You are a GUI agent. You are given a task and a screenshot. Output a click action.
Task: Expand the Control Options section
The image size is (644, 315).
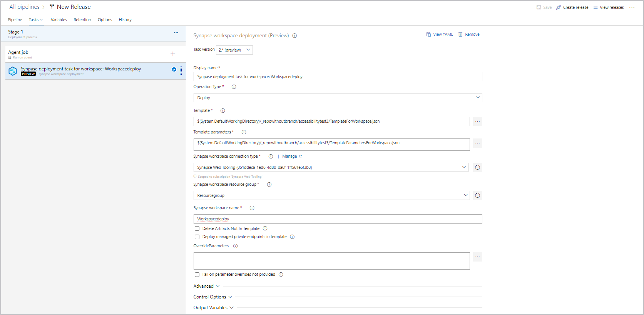click(213, 297)
